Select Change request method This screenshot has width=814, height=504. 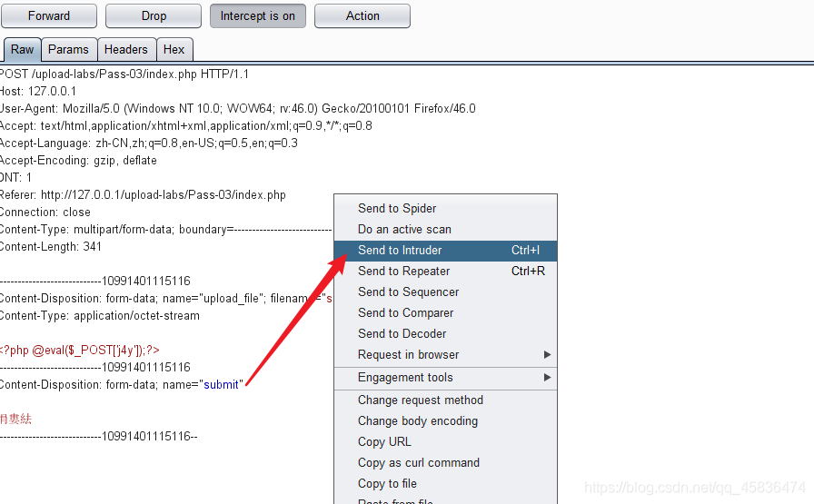click(x=445, y=400)
